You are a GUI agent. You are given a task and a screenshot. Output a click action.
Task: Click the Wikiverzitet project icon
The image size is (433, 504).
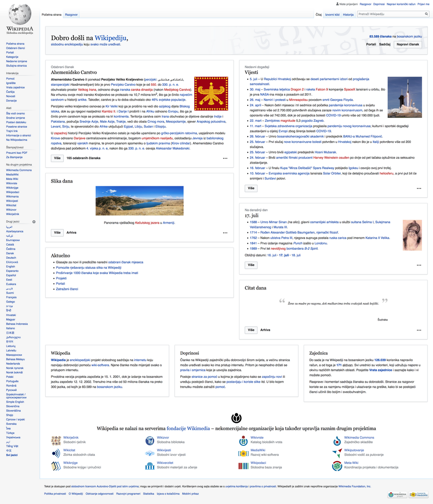(x=150, y=466)
